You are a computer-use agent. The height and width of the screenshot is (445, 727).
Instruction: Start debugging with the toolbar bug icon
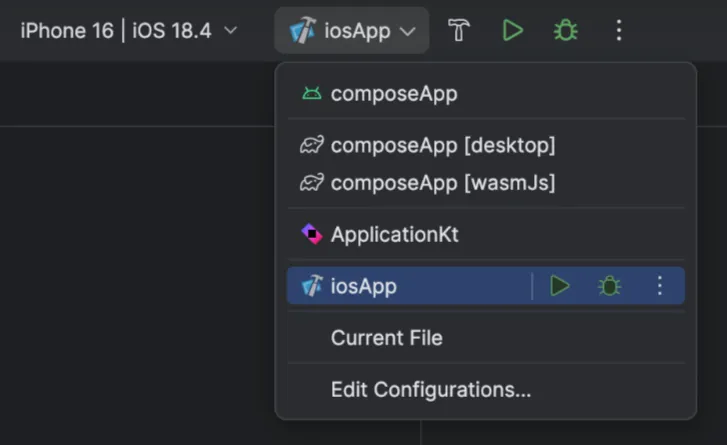click(x=566, y=31)
